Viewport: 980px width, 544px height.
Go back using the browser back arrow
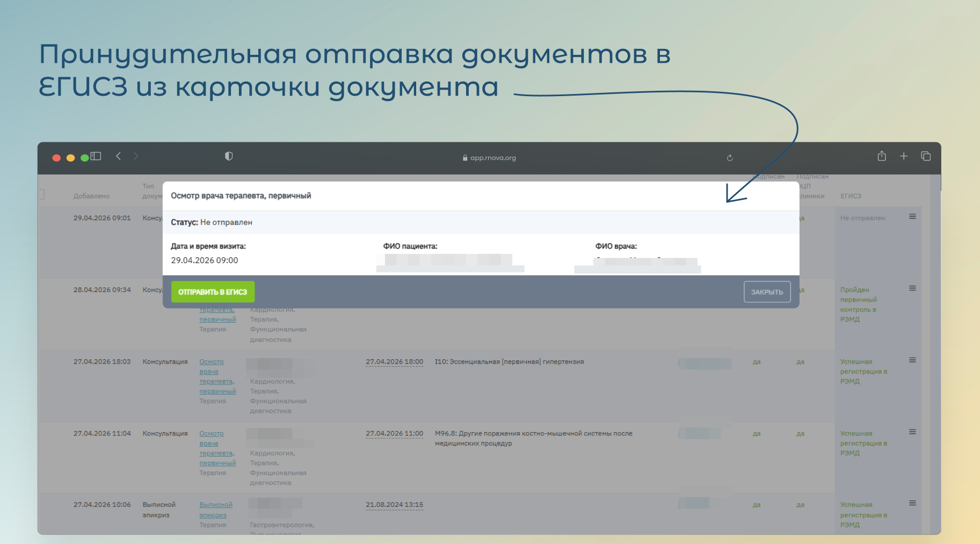coord(119,156)
